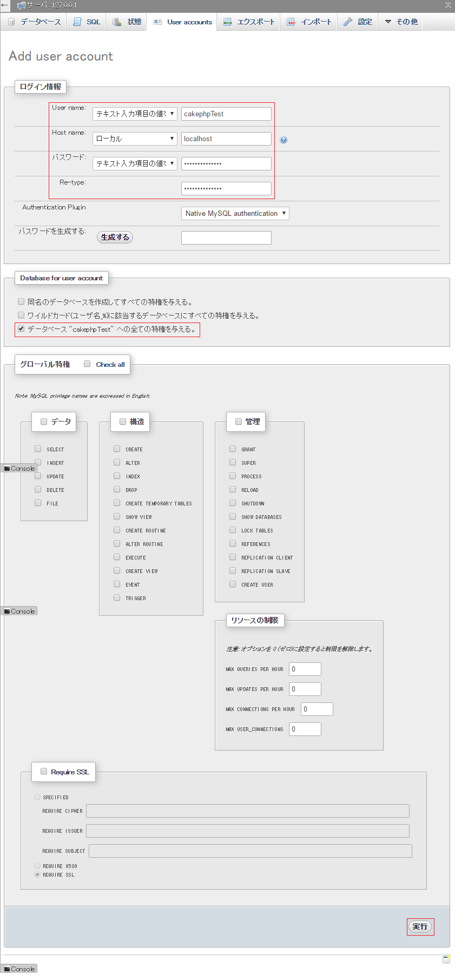Click the generated password text field
Image resolution: width=455 pixels, height=980 pixels.
[226, 238]
